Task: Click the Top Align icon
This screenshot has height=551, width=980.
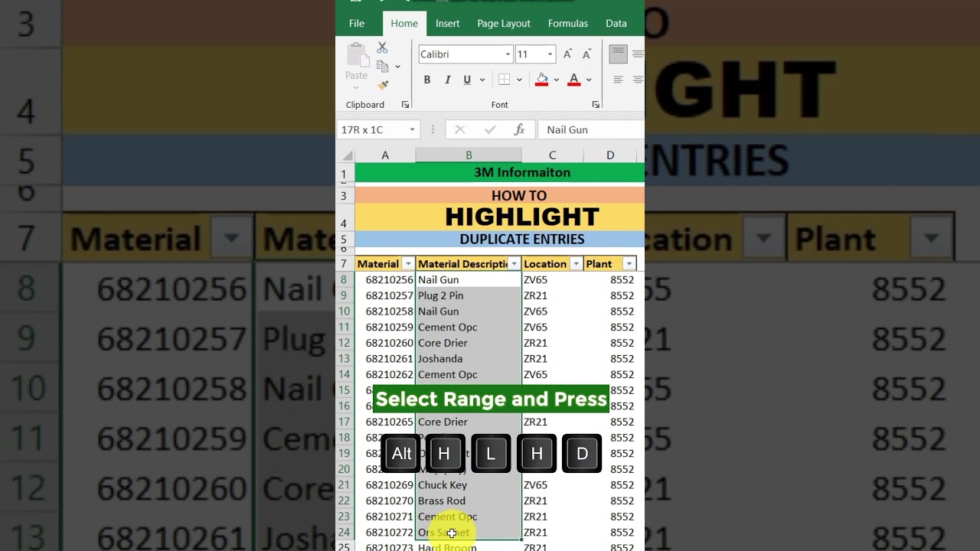Action: 618,54
